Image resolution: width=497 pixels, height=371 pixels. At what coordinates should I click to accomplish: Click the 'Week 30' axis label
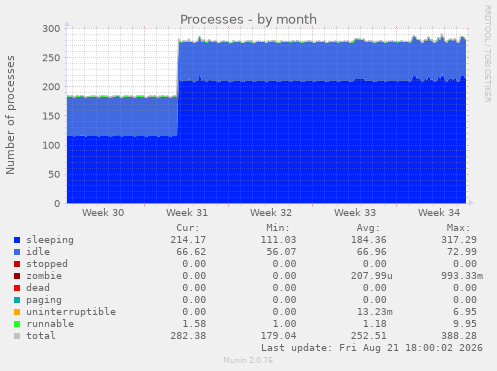[103, 212]
